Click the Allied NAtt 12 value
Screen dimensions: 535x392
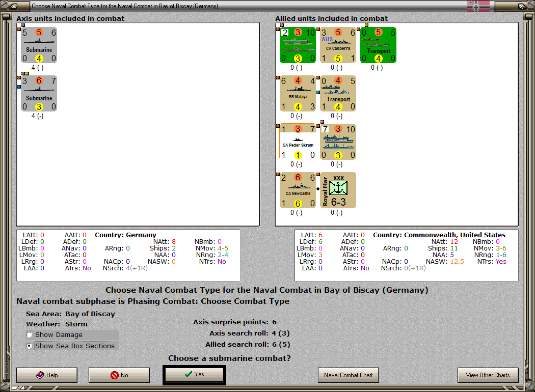(x=454, y=241)
